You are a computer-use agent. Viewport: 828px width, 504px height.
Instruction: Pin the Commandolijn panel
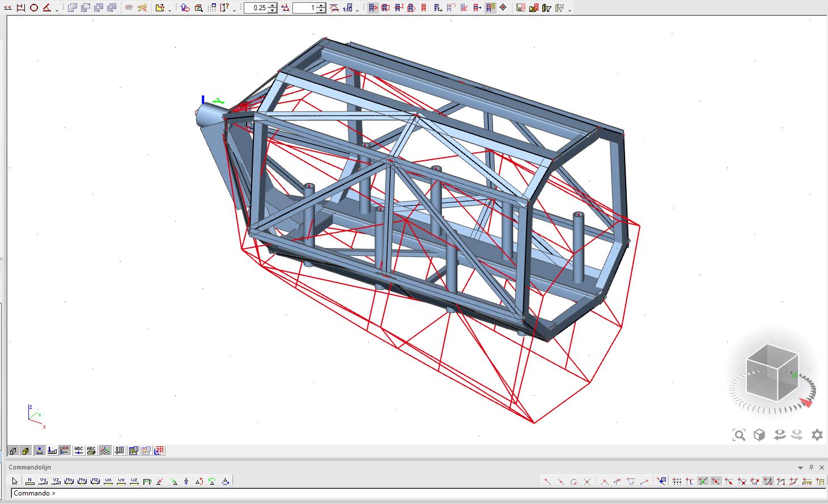811,467
